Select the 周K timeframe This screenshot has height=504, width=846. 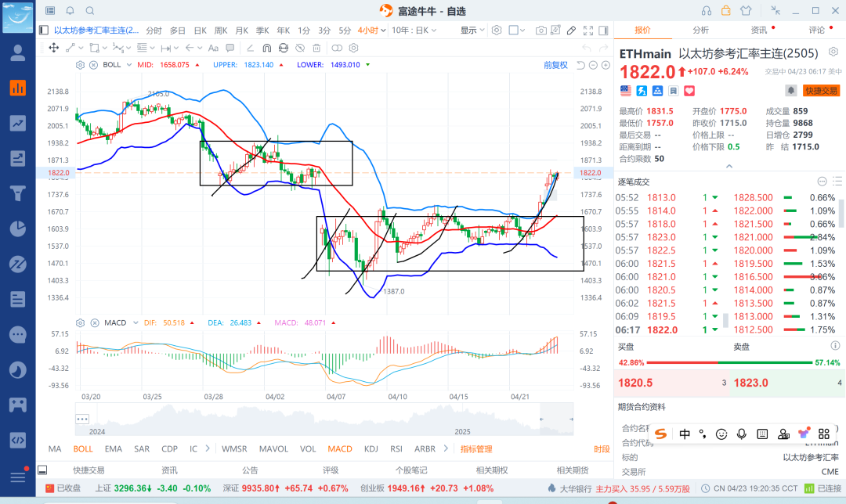click(221, 31)
